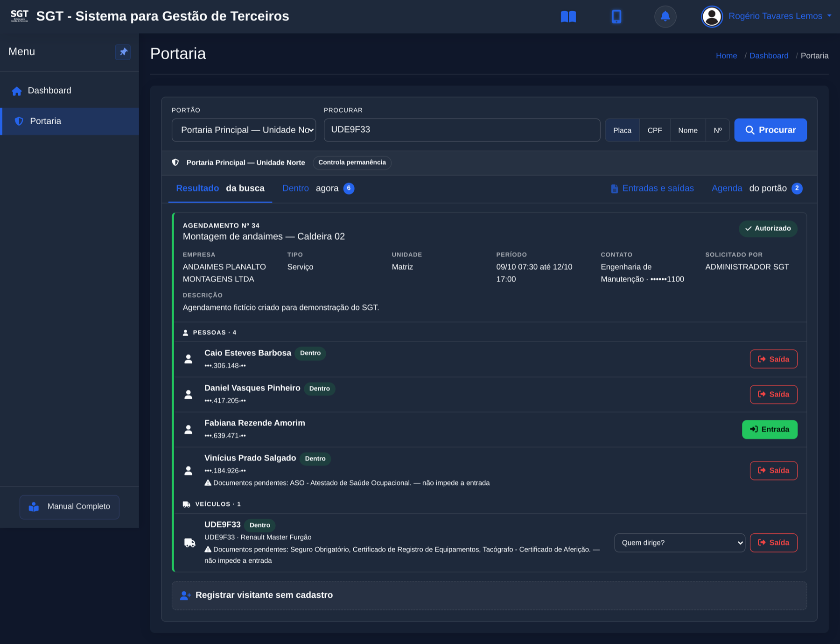Register Entrada for Fabiana Rezende Amorim
The image size is (840, 644).
pyautogui.click(x=770, y=430)
